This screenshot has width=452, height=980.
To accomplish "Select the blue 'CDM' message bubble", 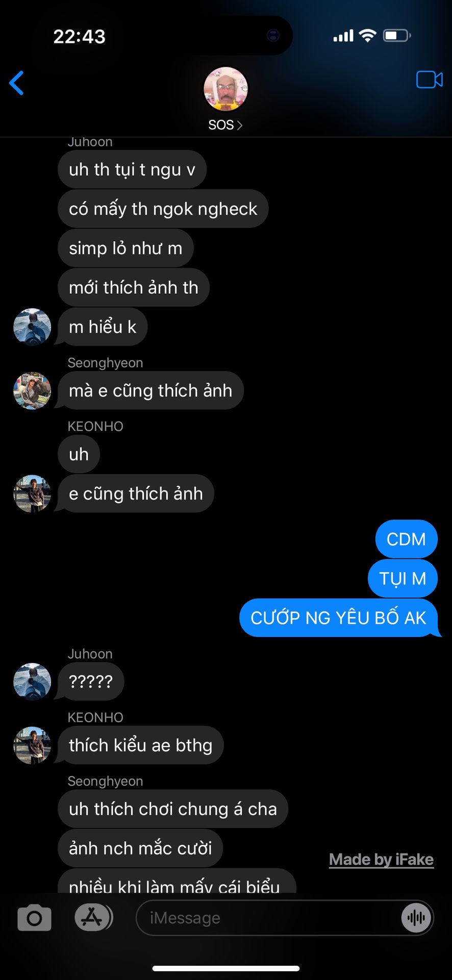I will coord(406,539).
